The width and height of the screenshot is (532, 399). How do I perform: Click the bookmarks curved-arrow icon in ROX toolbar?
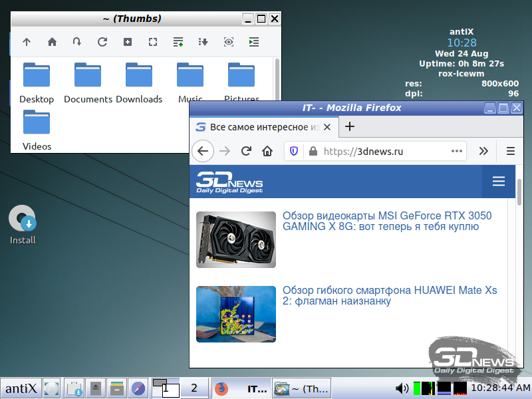[x=77, y=42]
